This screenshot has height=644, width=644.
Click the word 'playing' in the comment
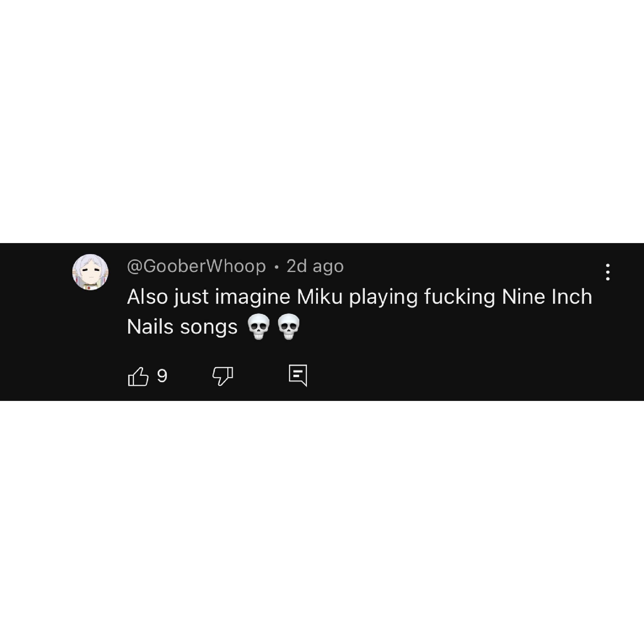click(383, 297)
